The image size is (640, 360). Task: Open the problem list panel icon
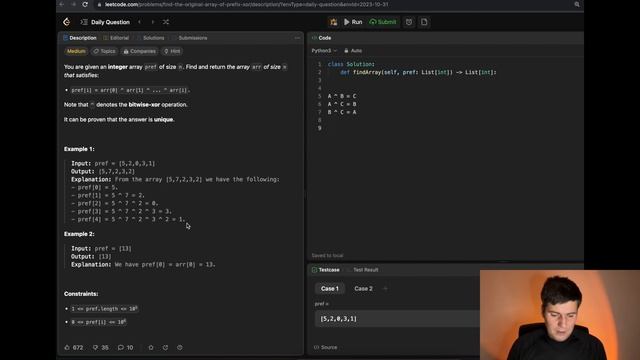pyautogui.click(x=84, y=22)
